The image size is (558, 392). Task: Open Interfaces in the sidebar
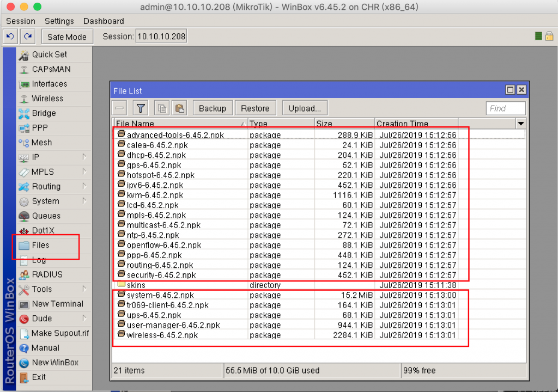54,84
